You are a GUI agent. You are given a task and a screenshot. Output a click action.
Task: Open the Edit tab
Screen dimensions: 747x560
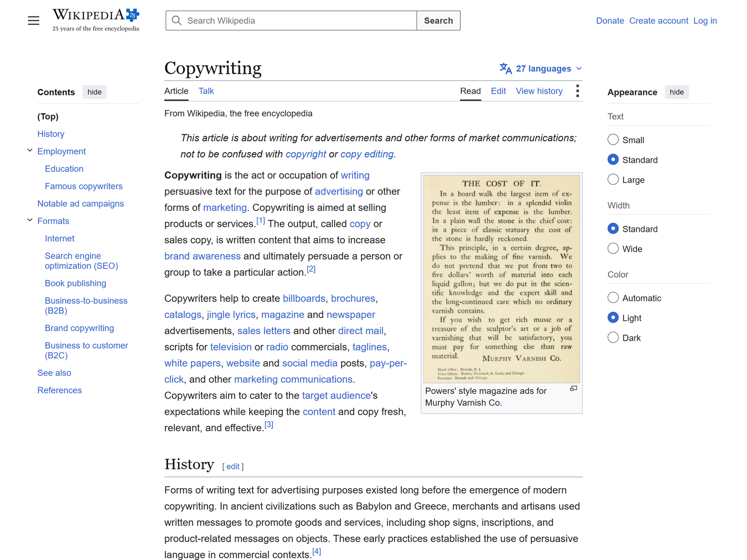coord(498,91)
